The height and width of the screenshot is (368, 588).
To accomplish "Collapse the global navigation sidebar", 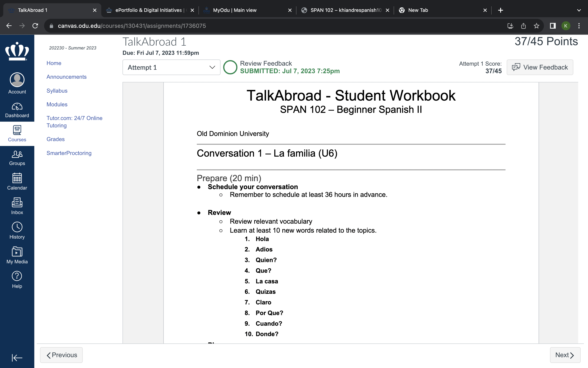I will [17, 358].
